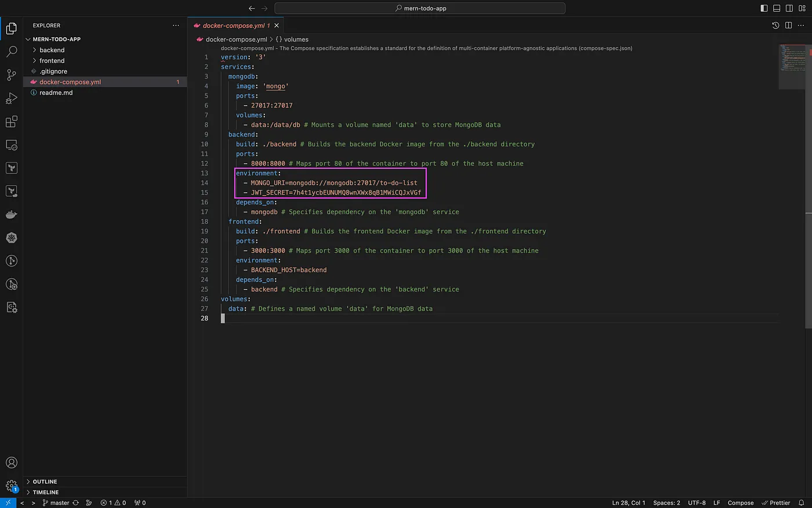Image resolution: width=812 pixels, height=508 pixels.
Task: Click Customize Layout icon in title bar
Action: click(802, 8)
